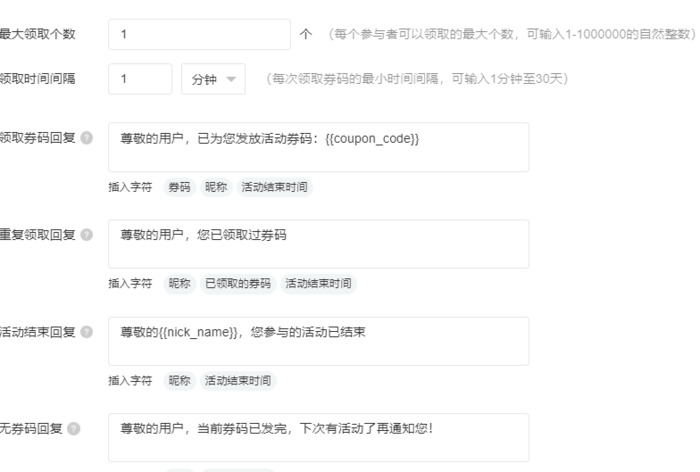Click the 无券码回复 label

31,429
